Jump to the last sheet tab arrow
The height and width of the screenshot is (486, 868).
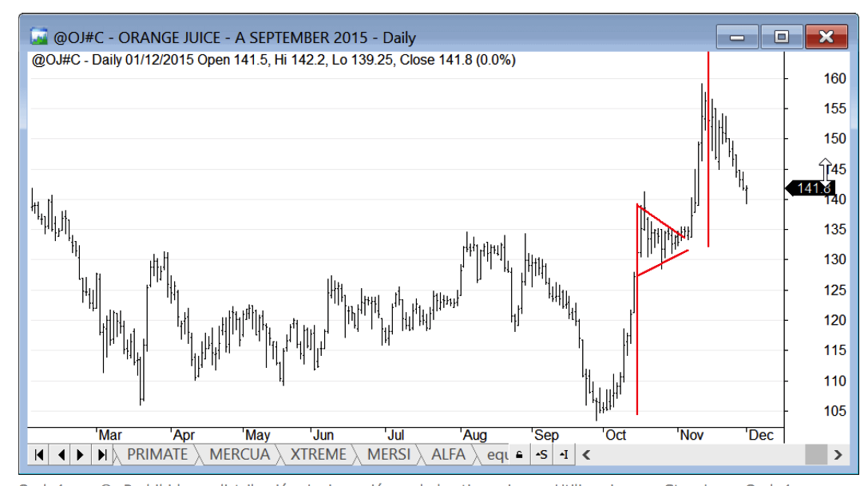tap(102, 455)
